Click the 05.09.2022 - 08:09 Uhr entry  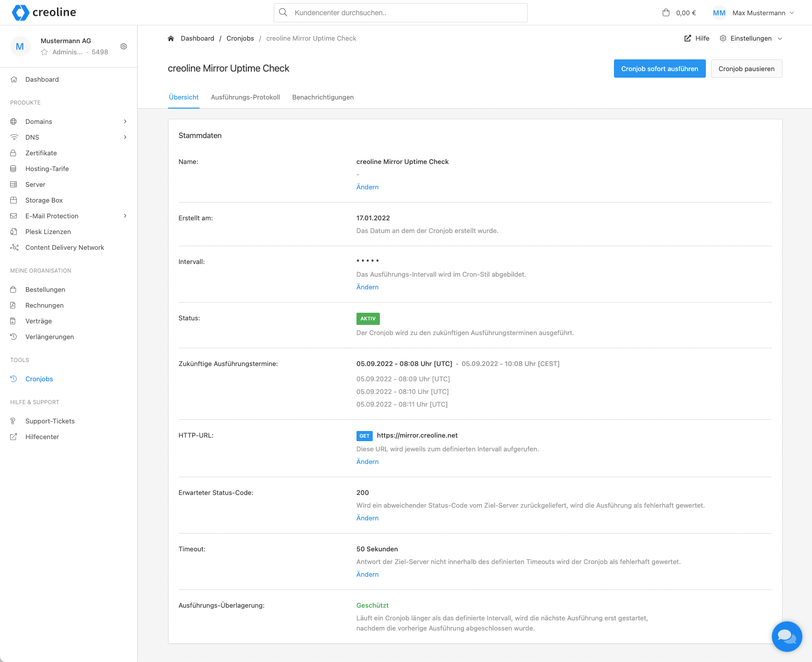coord(403,379)
